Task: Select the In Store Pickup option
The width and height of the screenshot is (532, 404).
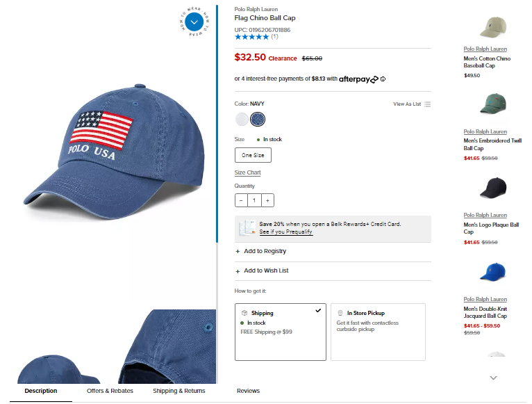Action: (378, 332)
